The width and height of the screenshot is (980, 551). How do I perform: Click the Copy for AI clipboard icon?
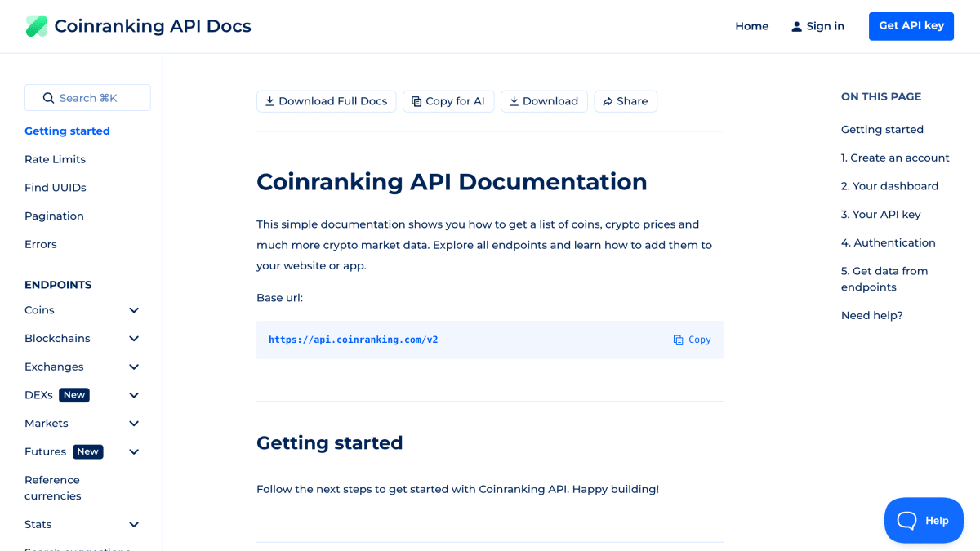(x=416, y=101)
